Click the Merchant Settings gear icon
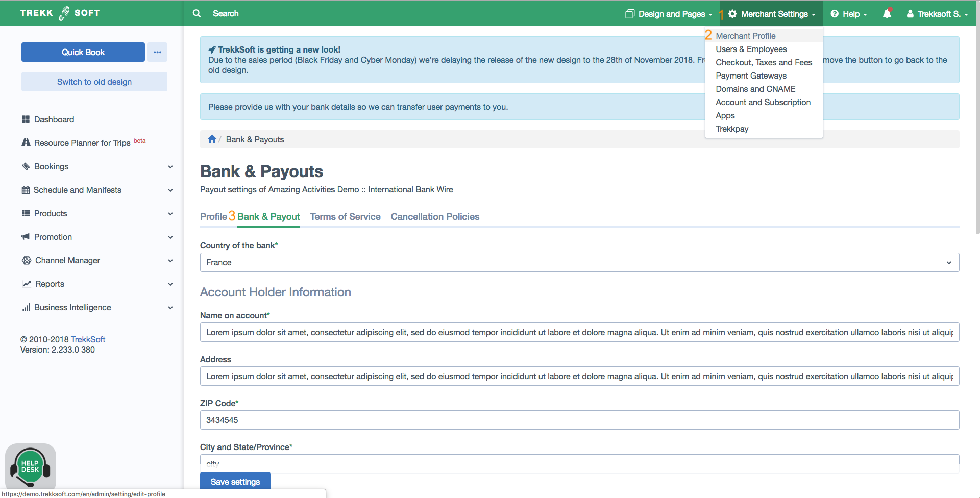This screenshot has height=498, width=980. 732,14
